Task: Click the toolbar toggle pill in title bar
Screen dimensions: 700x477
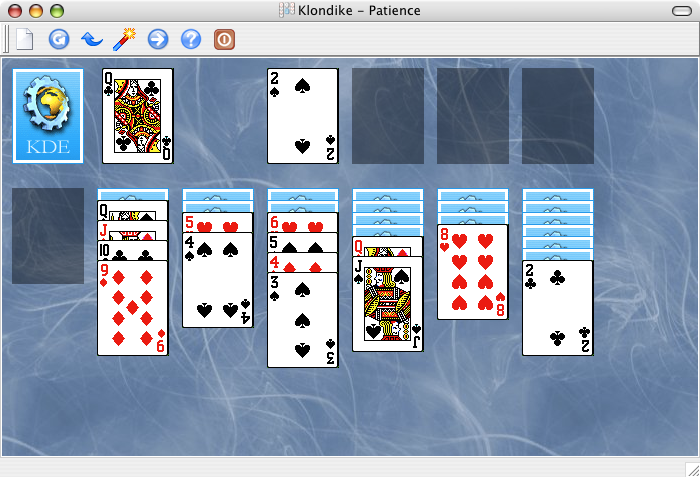Action: [682, 11]
